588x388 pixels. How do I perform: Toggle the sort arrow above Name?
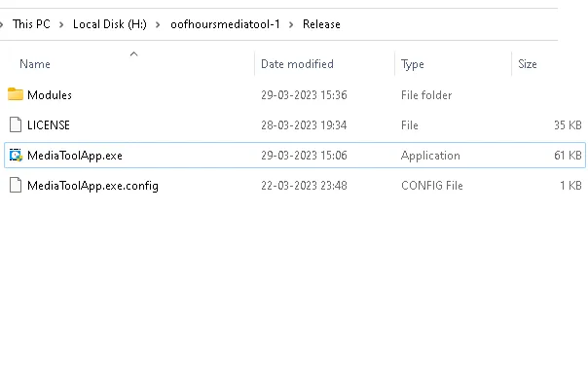[x=134, y=54]
